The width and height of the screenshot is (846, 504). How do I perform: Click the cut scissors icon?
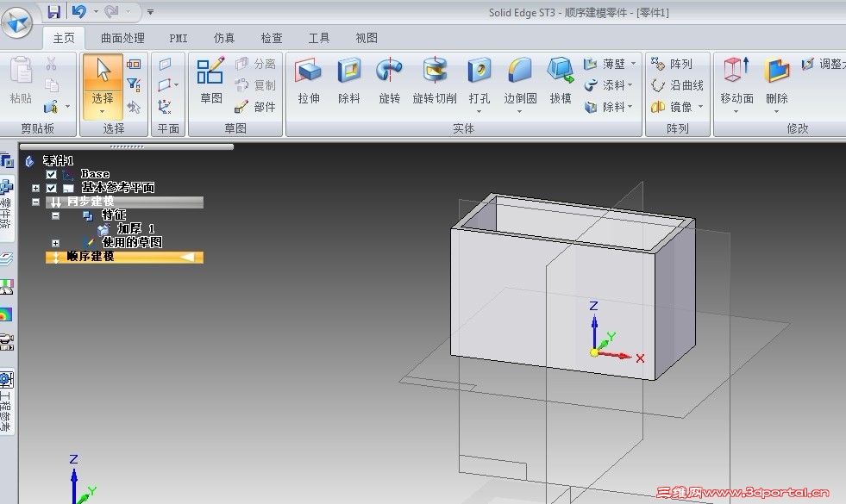click(51, 64)
